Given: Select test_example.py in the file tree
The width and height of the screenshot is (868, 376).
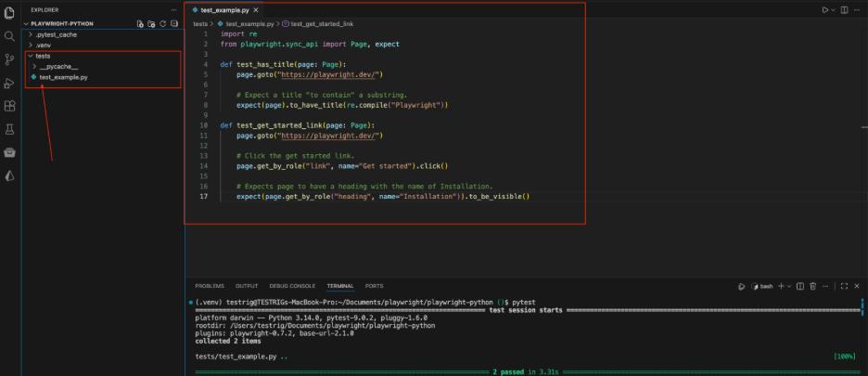Looking at the screenshot, I should coord(63,77).
